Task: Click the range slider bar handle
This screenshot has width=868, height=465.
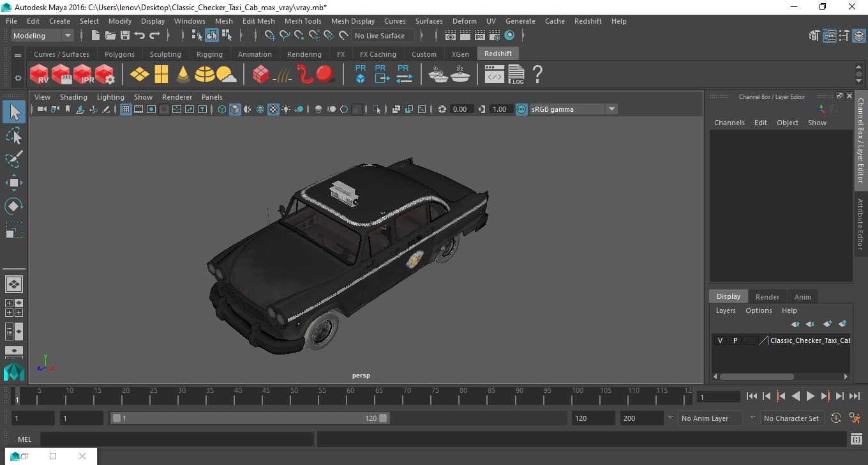Action: point(250,418)
